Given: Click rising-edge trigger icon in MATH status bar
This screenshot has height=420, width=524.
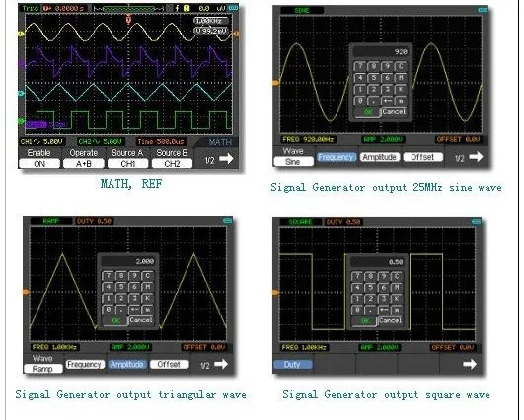Looking at the screenshot, I should coord(177,8).
